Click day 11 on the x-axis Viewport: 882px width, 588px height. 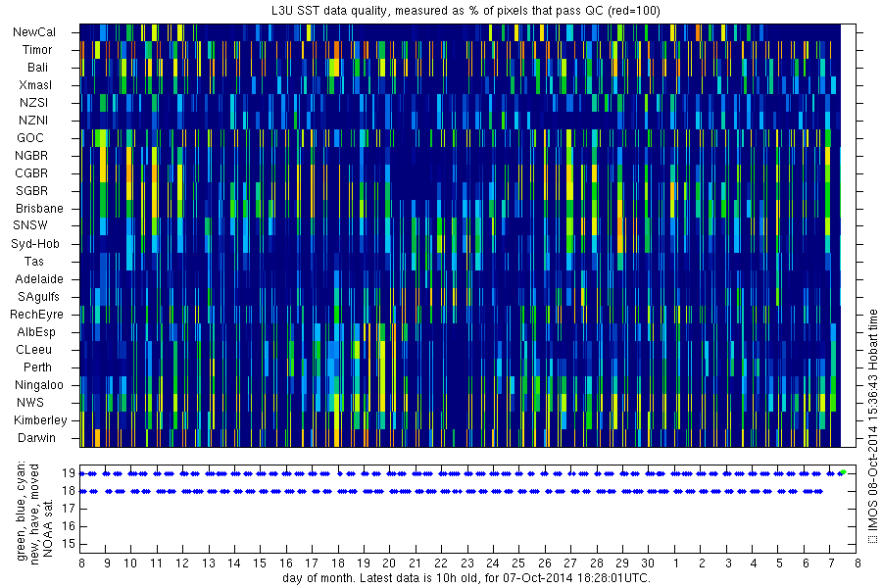pyautogui.click(x=157, y=563)
